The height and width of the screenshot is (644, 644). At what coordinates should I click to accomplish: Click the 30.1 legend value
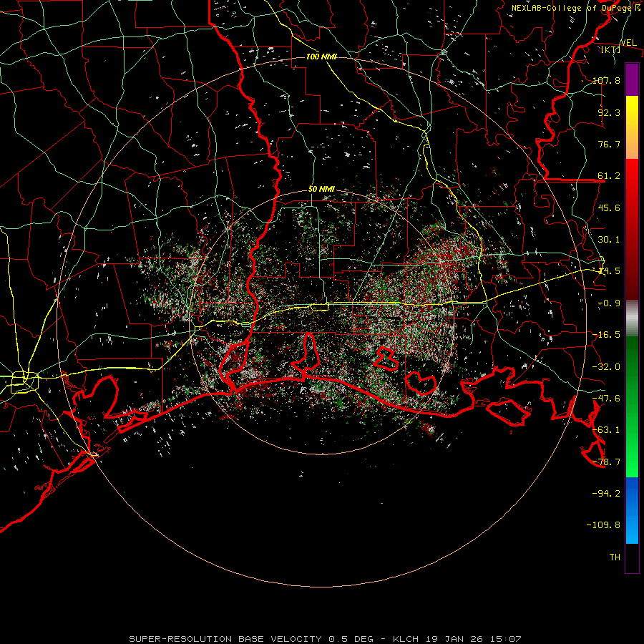point(609,239)
